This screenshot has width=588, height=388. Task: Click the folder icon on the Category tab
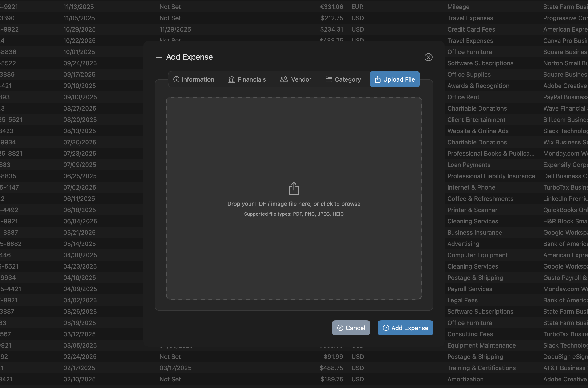coord(329,79)
